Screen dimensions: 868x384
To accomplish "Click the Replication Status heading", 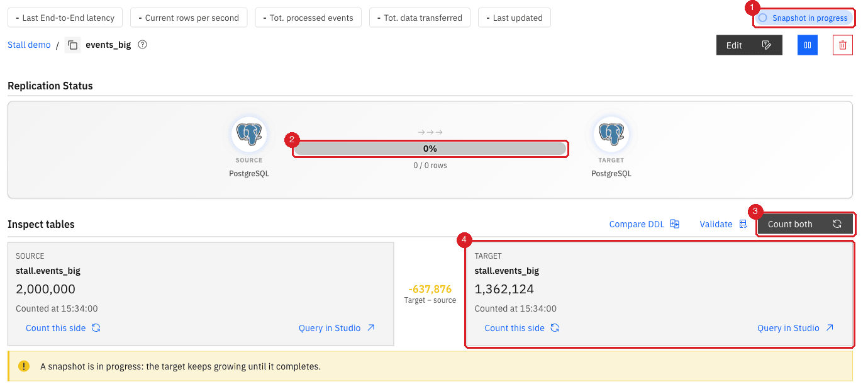I will point(50,86).
